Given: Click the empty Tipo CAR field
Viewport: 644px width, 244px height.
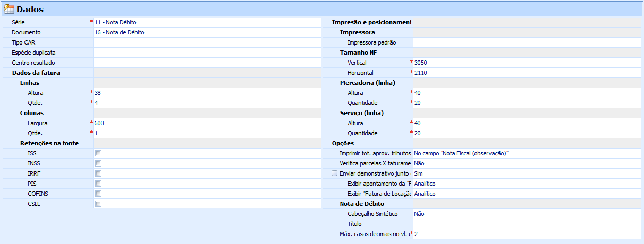Looking at the screenshot, I should coord(207,42).
